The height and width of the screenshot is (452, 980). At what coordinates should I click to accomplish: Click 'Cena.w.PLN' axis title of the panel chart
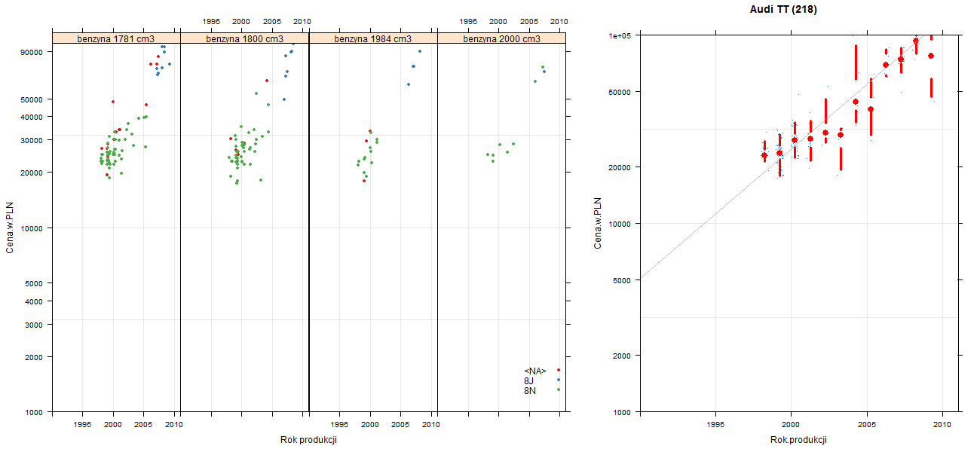(10, 226)
